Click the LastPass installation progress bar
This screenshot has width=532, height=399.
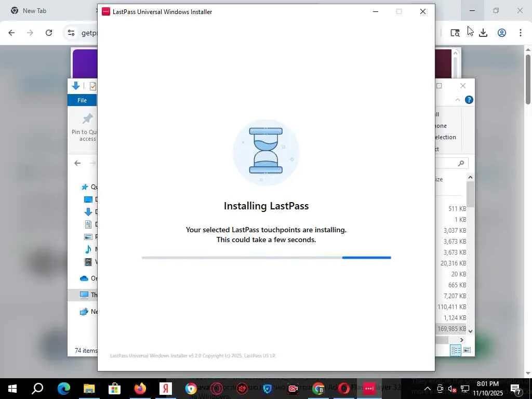pyautogui.click(x=267, y=258)
